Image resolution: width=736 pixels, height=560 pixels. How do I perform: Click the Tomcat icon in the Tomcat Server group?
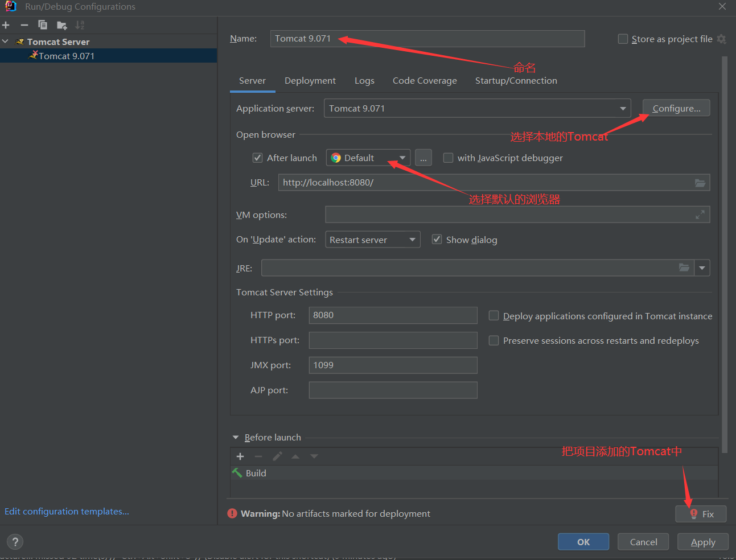tap(20, 42)
